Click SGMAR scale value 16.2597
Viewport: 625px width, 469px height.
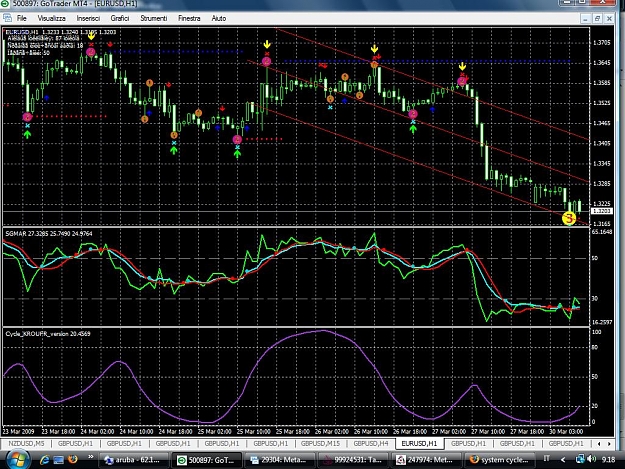pos(602,322)
